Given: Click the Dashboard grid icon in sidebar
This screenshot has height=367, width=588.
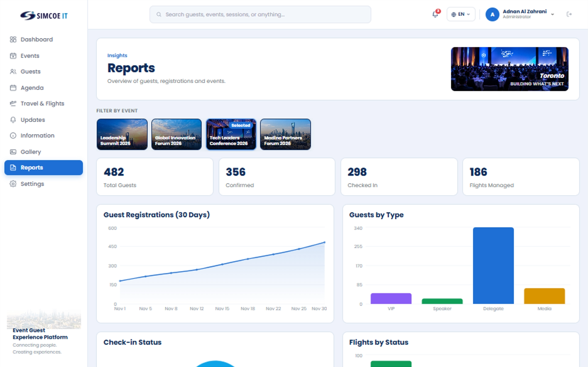Looking at the screenshot, I should [x=13, y=39].
